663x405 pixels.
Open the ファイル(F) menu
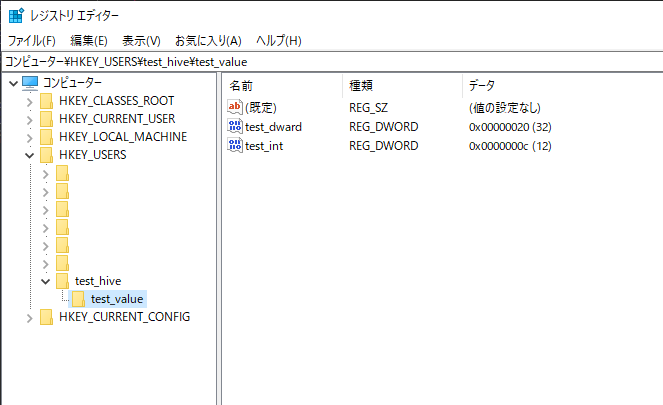point(32,41)
